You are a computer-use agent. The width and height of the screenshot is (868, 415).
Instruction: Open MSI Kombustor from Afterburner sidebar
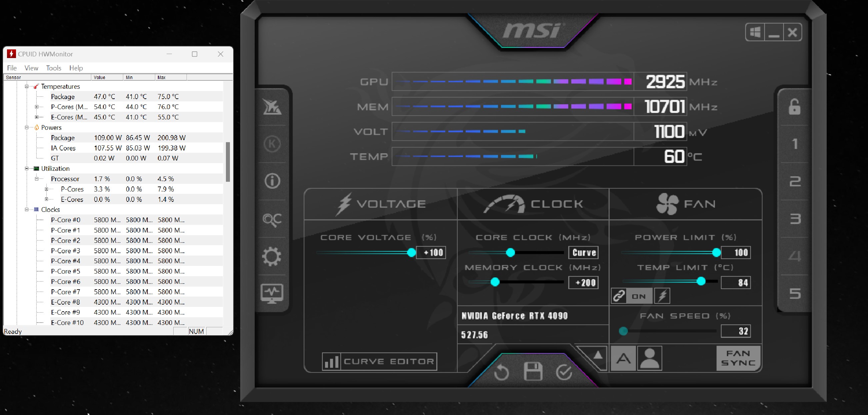272,107
